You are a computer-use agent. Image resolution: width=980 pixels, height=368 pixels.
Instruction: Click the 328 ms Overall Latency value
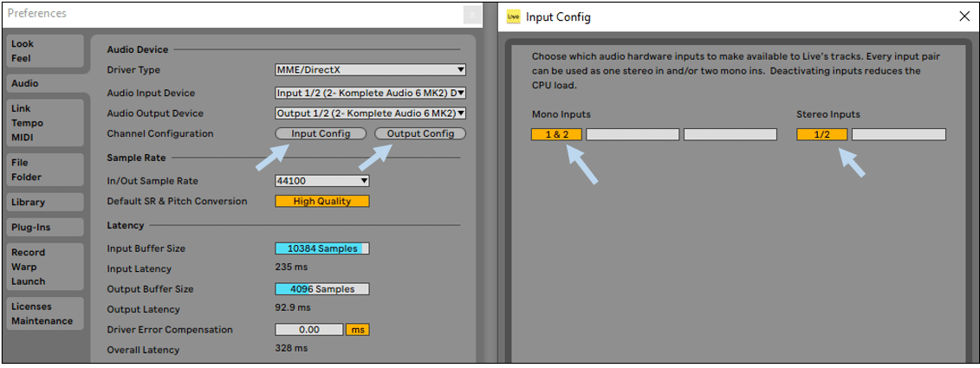click(291, 348)
